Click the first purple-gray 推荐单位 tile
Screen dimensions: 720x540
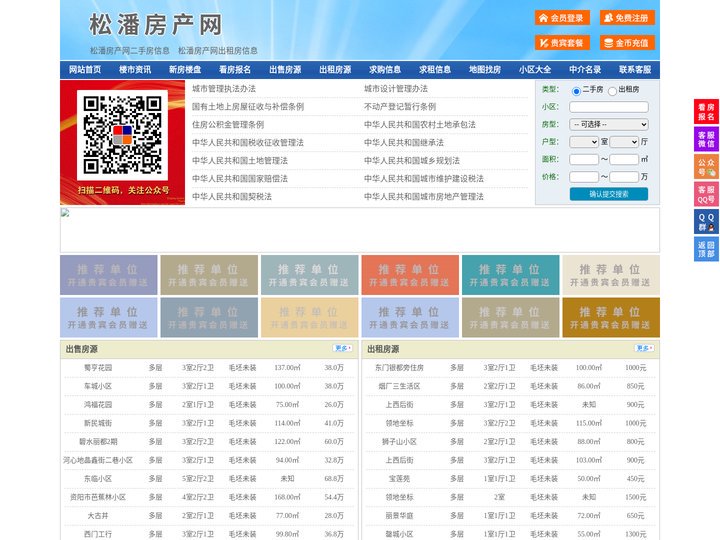(109, 275)
